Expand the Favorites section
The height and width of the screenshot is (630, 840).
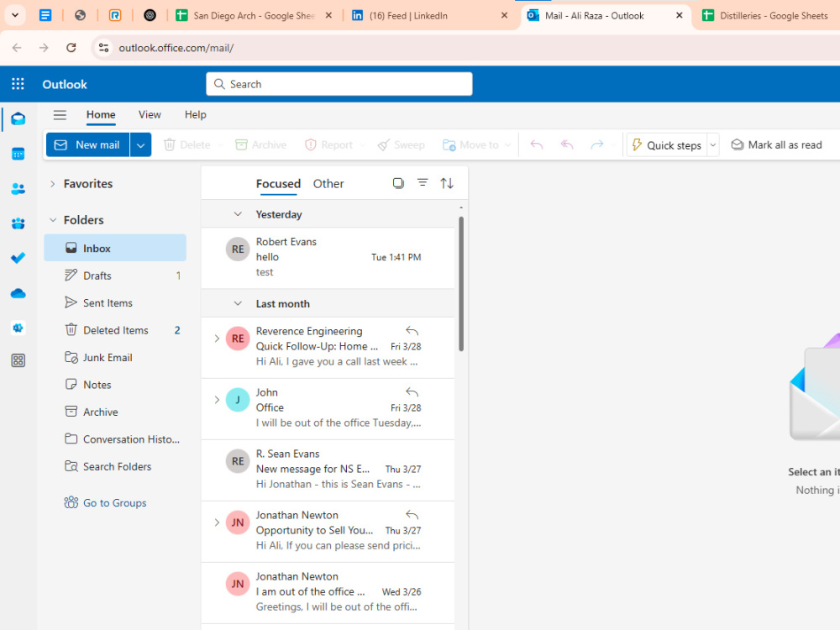pyautogui.click(x=52, y=184)
